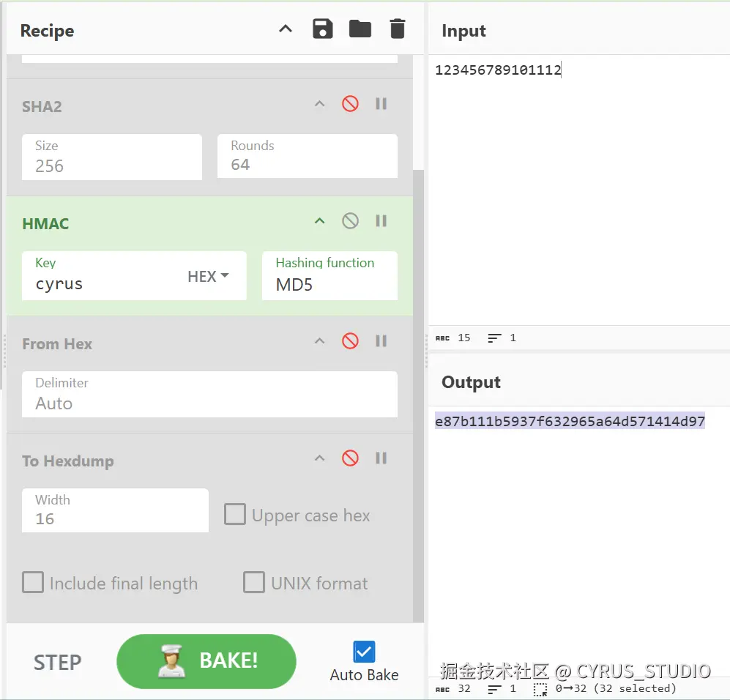Viewport: 730px width, 700px height.
Task: Collapse the SHA2 operation arguments
Action: tap(319, 104)
